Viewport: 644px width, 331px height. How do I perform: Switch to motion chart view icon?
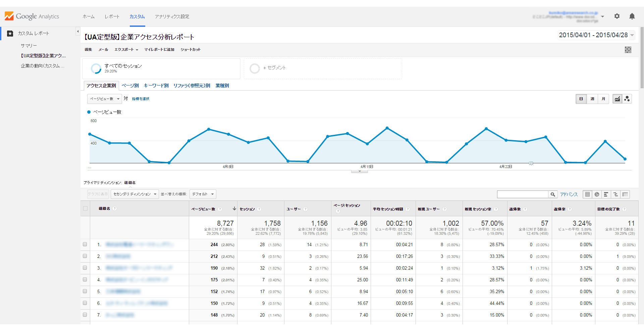pyautogui.click(x=627, y=99)
